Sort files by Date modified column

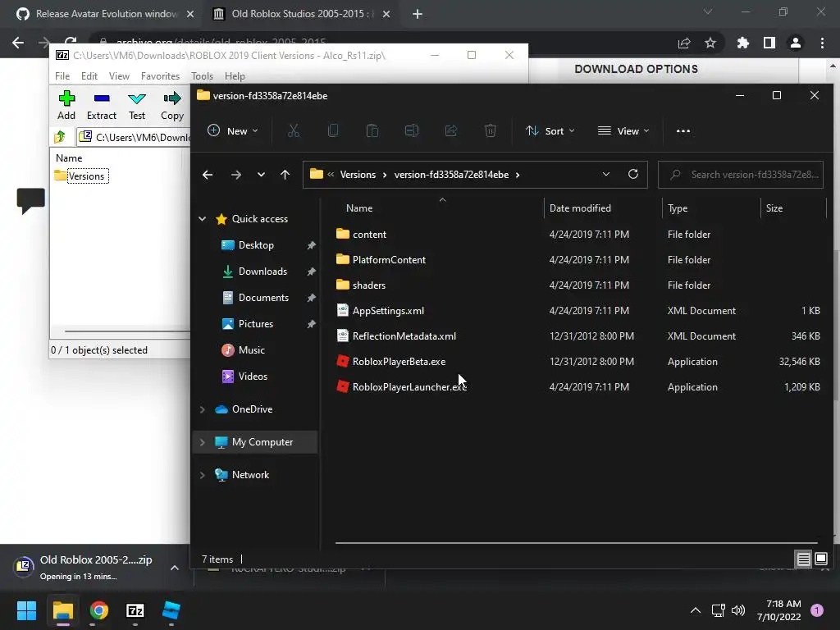tap(580, 208)
